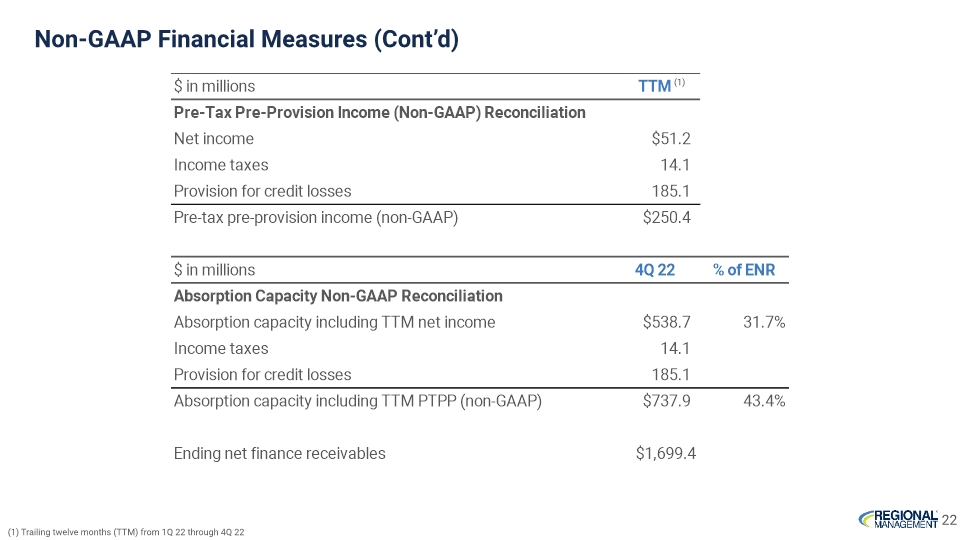Click the slide title Non-GAAP Financial Measures

coord(247,39)
